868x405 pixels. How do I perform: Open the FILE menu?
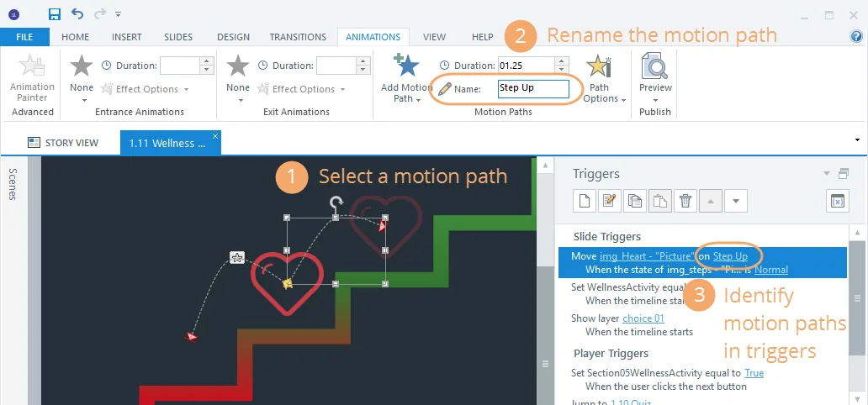coord(24,37)
